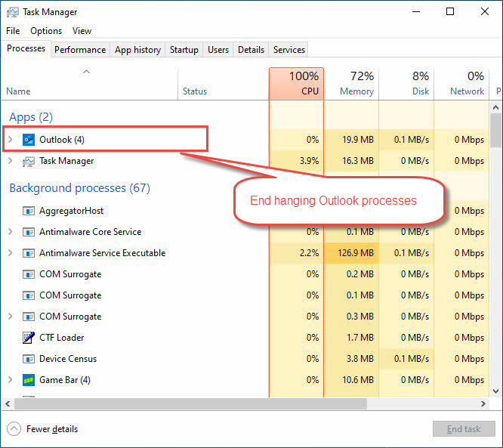Expand the Game Bar (4) group
503x448 pixels.
click(x=11, y=380)
